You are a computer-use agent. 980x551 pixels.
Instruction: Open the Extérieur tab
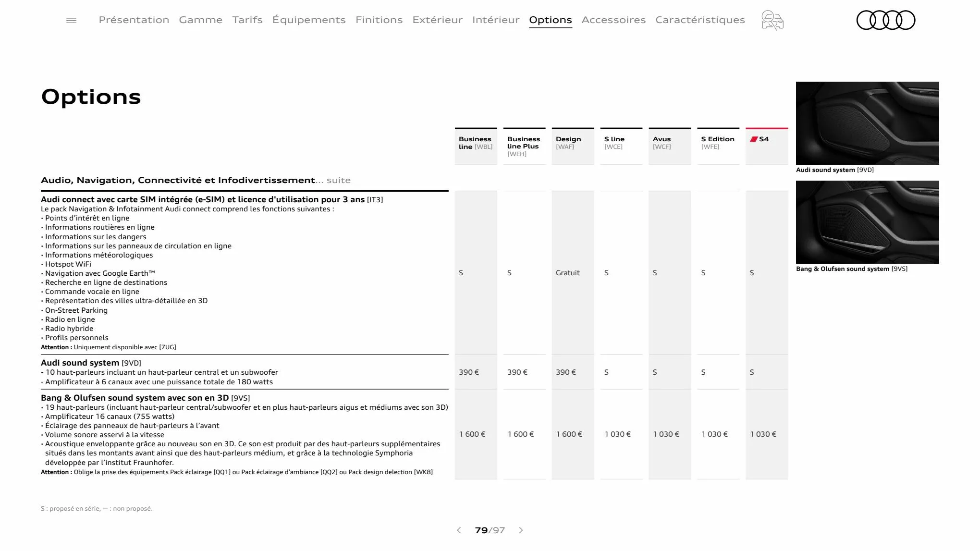[x=438, y=20]
